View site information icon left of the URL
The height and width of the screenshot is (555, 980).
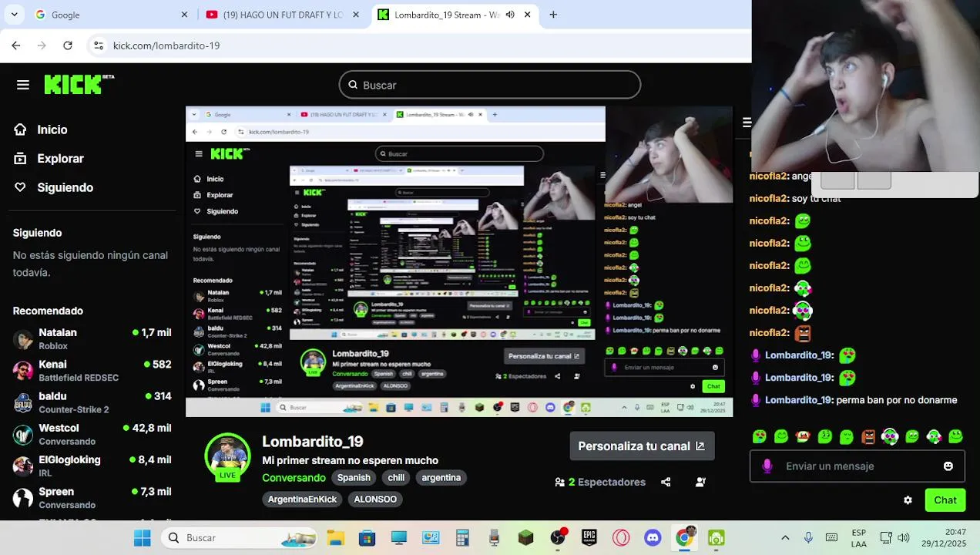point(99,45)
